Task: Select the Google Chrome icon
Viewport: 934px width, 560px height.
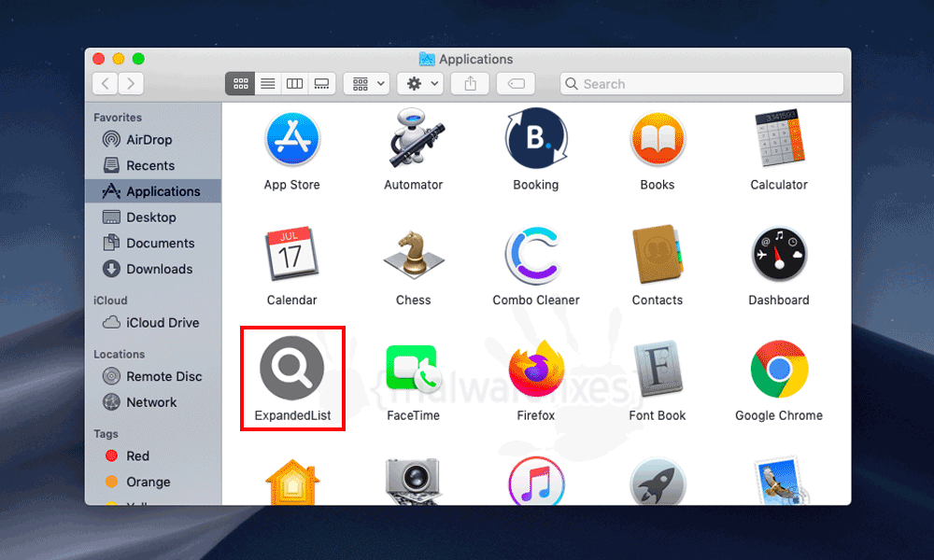Action: 779,369
